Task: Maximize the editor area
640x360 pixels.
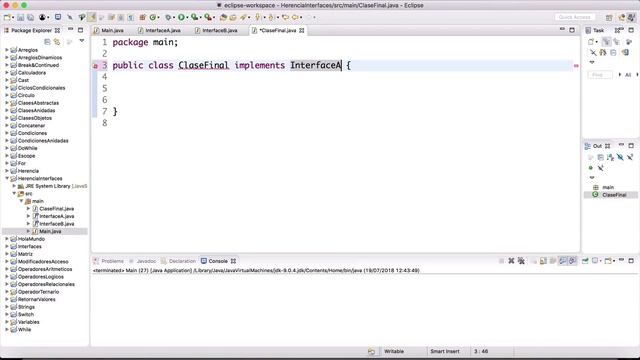Action: pyautogui.click(x=572, y=30)
